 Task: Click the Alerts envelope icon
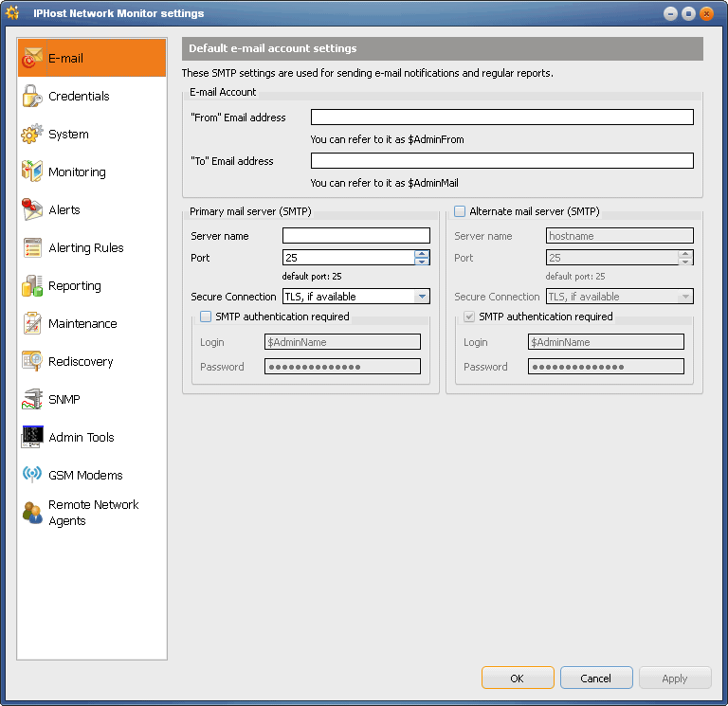pyautogui.click(x=32, y=209)
